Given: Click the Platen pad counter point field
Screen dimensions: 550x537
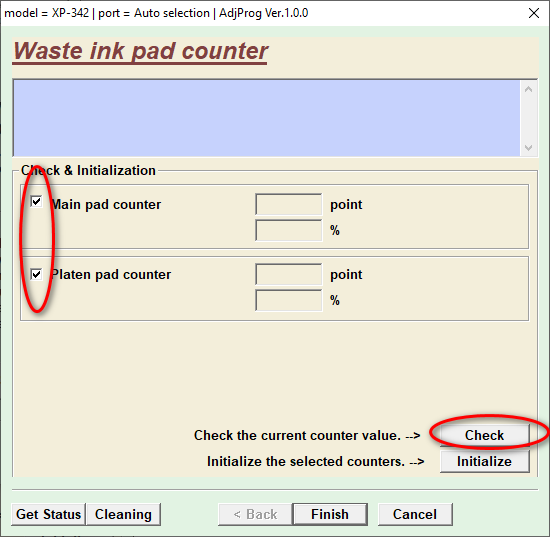Looking at the screenshot, I should (x=289, y=274).
